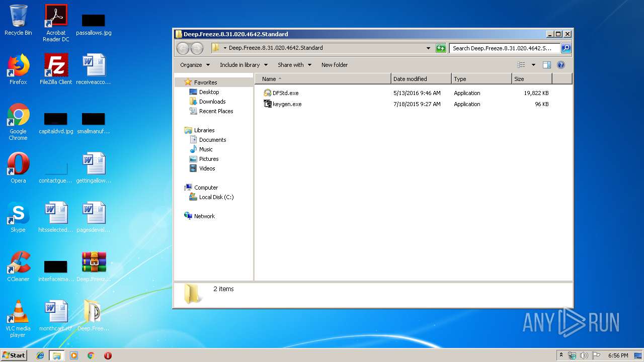Change your view icon in toolbar
644x362 pixels.
click(x=521, y=65)
